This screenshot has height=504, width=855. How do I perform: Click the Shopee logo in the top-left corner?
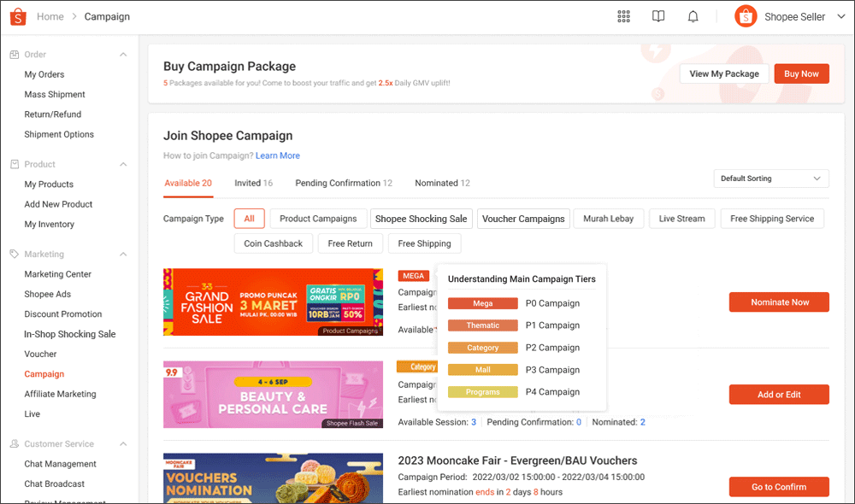[17, 16]
